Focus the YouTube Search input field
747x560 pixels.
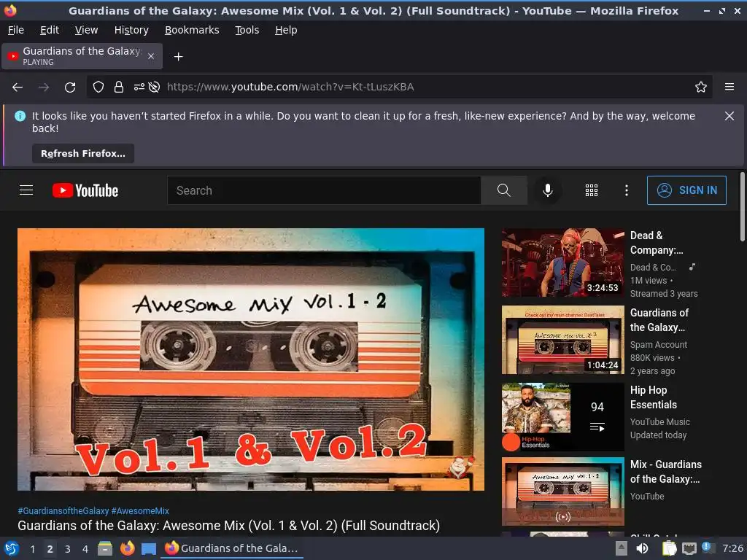click(324, 190)
